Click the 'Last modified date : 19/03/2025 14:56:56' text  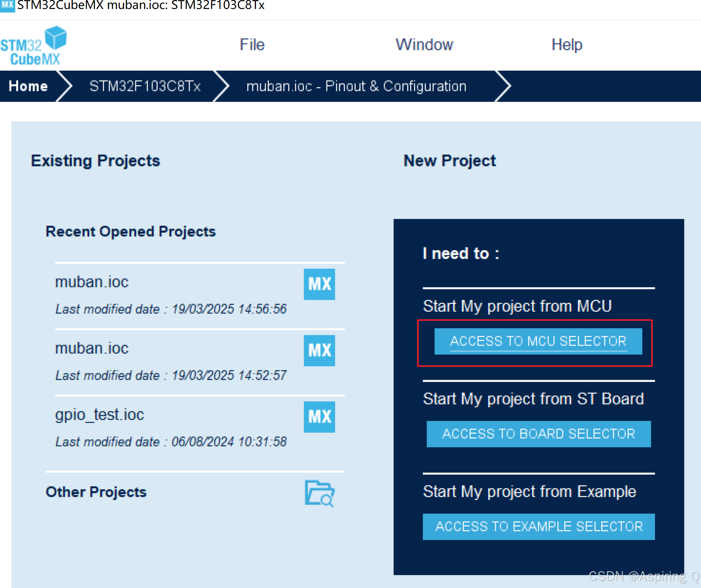click(x=171, y=309)
